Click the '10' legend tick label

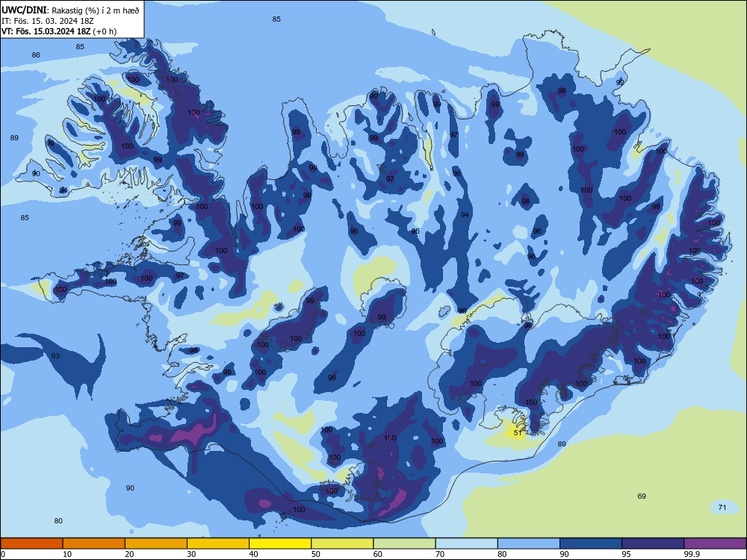pyautogui.click(x=67, y=554)
